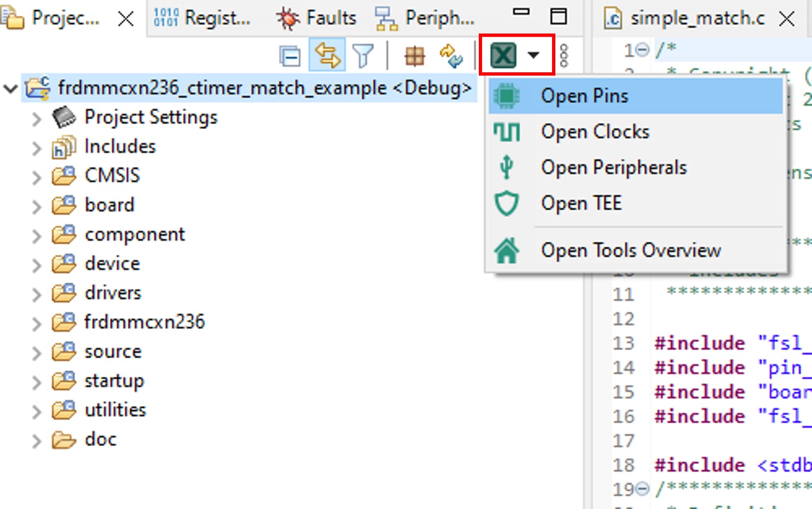Viewport: 812px width, 509px height.
Task: Click Open TEE menu item
Action: point(581,203)
